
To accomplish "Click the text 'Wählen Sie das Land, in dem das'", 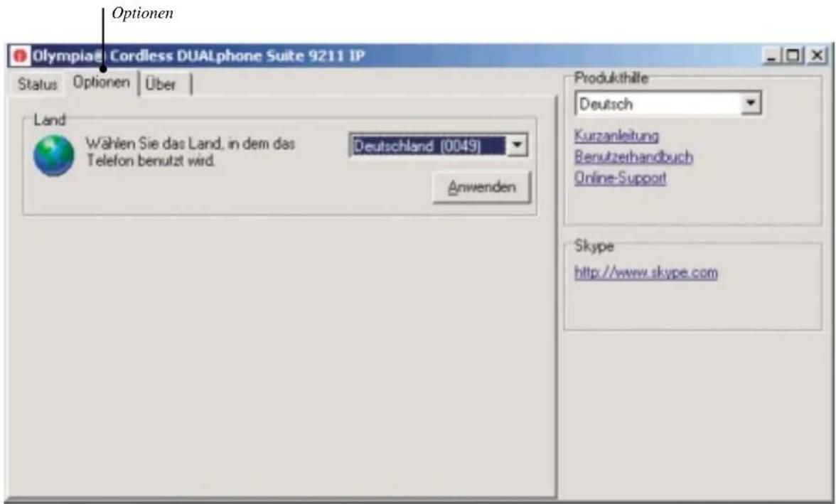I will [191, 144].
